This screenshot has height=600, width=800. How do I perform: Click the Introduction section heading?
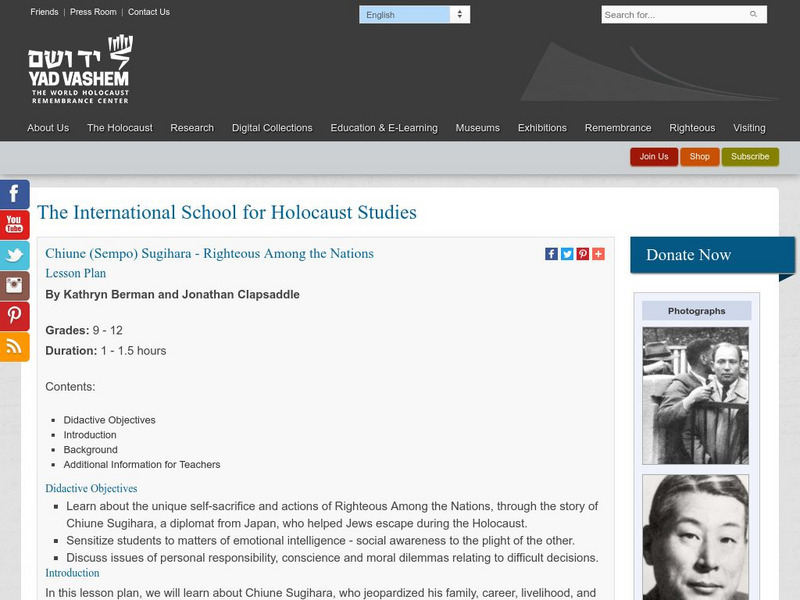72,573
